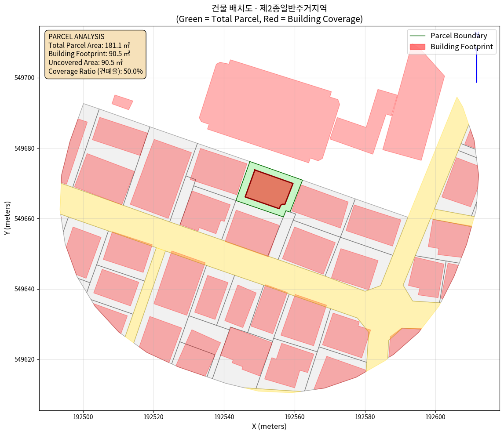Click the 192560 x-axis tick label

[x=294, y=416]
